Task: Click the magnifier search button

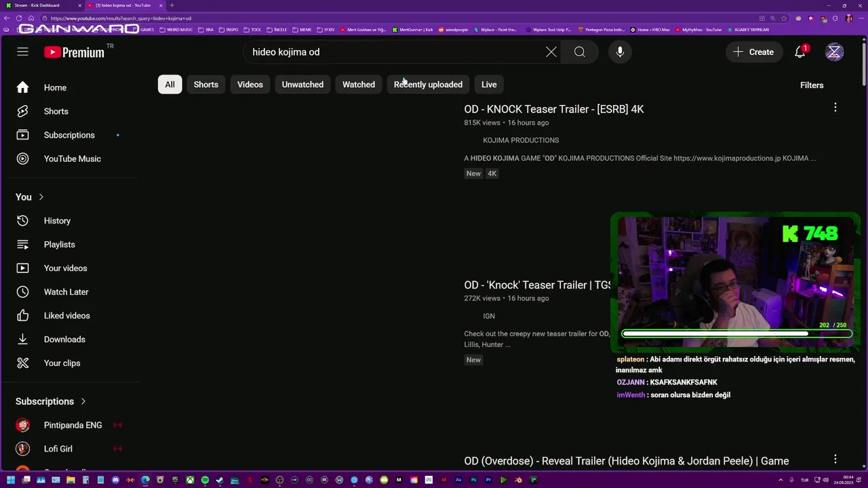Action: 579,52
